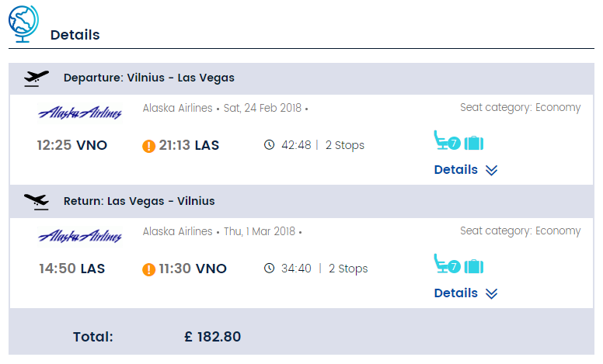Click the clock icon next to 42:48 duration
Viewport: 603px width, 364px height.
point(269,145)
